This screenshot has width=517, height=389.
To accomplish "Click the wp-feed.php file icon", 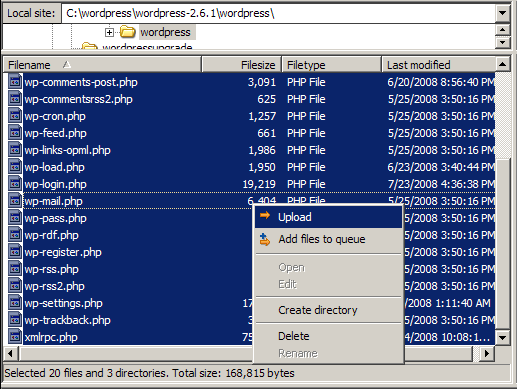I will (x=15, y=133).
